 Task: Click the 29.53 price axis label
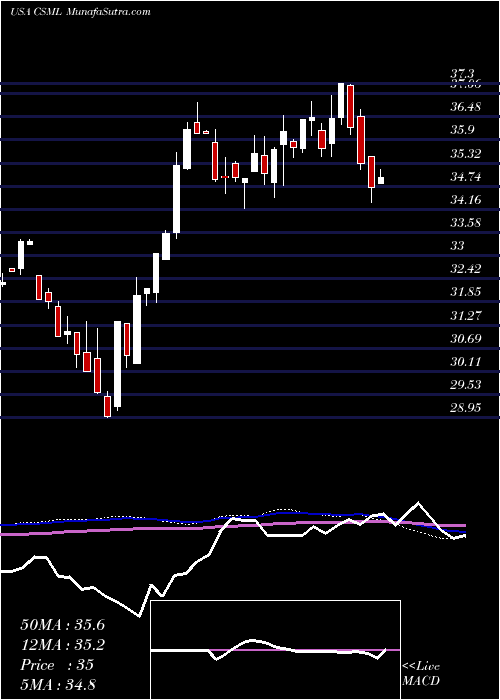point(465,385)
